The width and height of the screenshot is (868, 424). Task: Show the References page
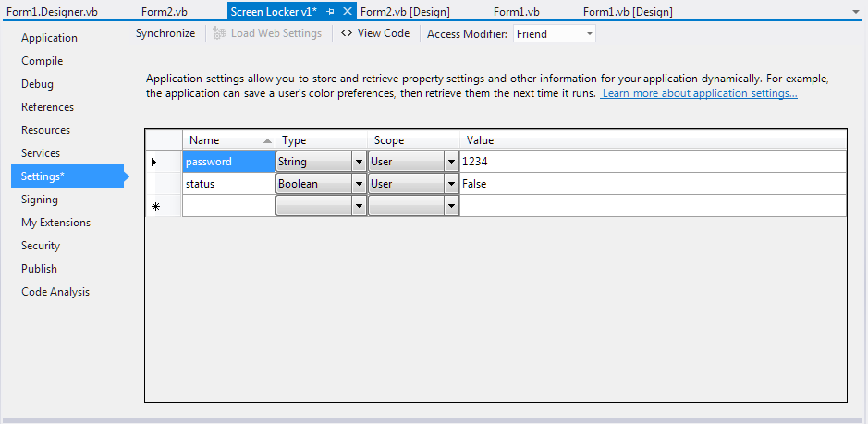click(47, 107)
